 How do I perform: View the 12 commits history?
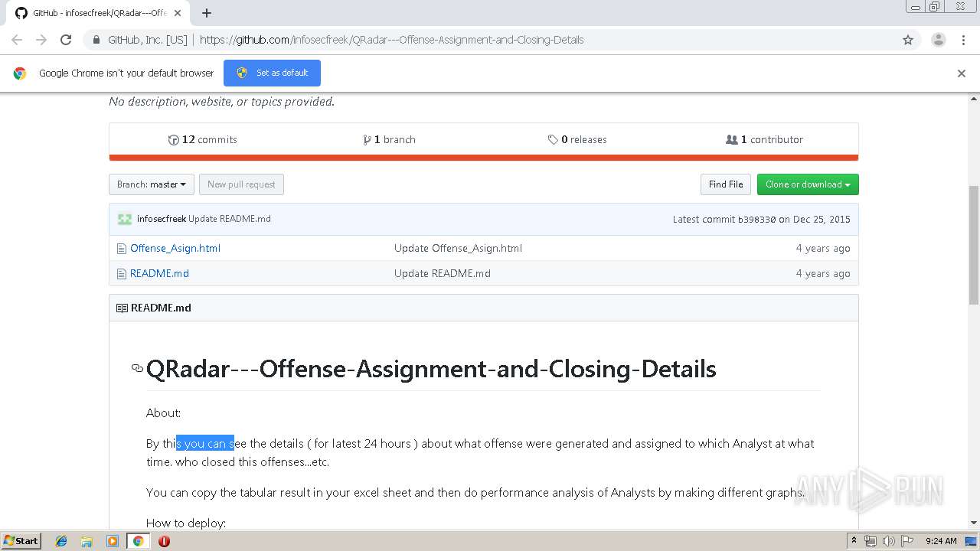coord(203,139)
